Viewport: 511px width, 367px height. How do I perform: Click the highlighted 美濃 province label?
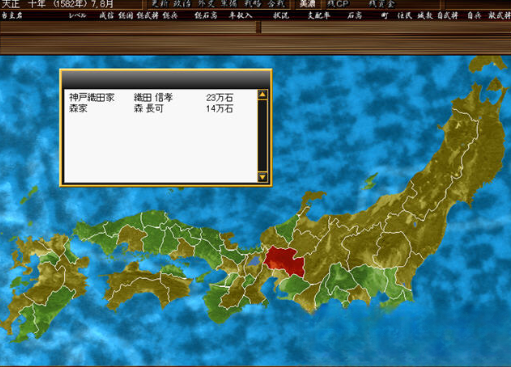(x=307, y=4)
